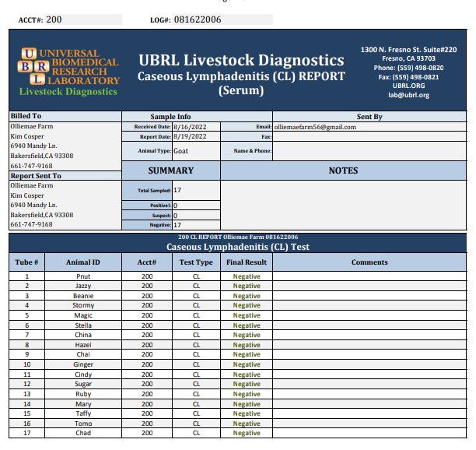The width and height of the screenshot is (476, 450).
Task: Click the Comments column header
Action: pyautogui.click(x=369, y=262)
